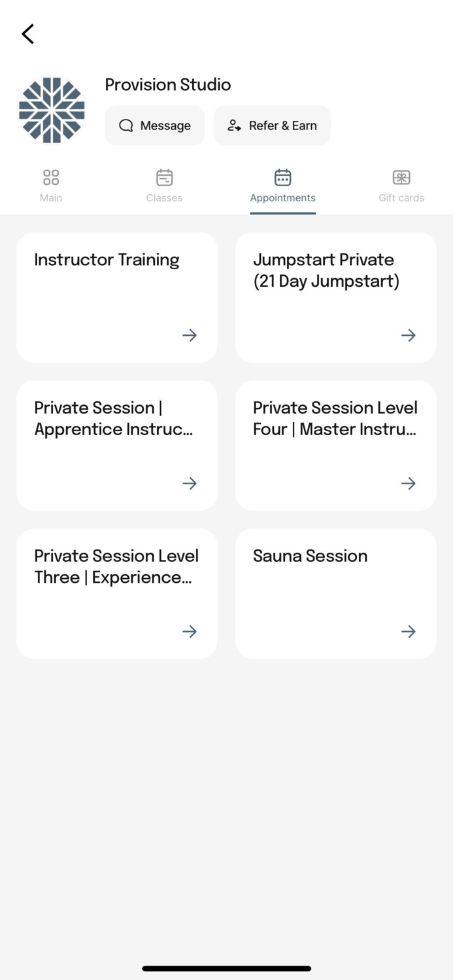The image size is (453, 980).
Task: Select the Main grid icon
Action: pyautogui.click(x=50, y=177)
